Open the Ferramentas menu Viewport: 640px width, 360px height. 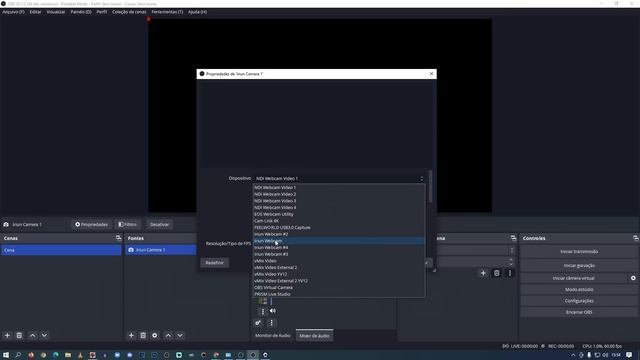(167, 12)
